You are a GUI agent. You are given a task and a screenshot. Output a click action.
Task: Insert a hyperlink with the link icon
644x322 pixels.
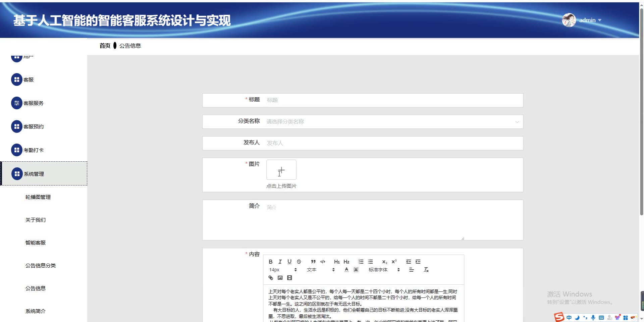[271, 278]
